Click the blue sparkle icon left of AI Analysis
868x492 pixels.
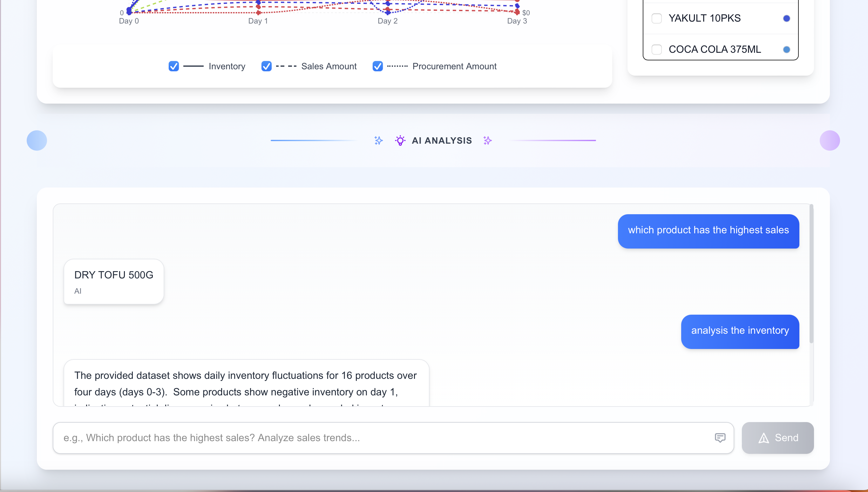click(379, 140)
